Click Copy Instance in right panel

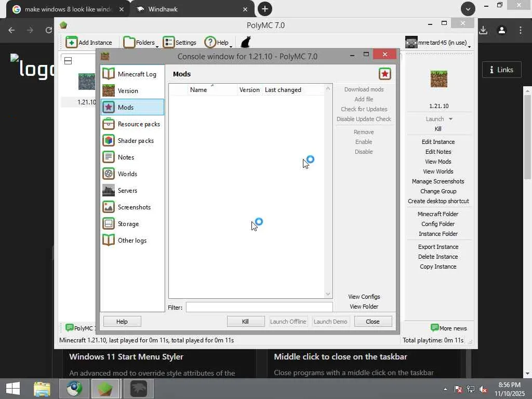coord(438,267)
